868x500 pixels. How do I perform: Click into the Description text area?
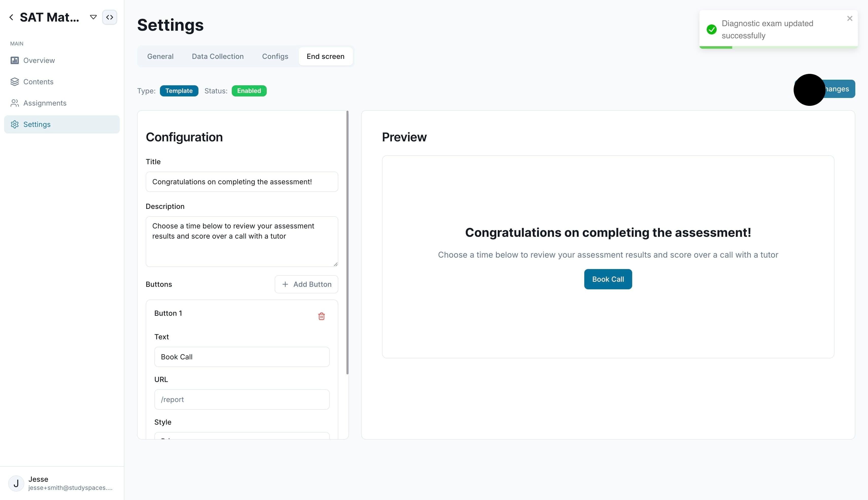point(242,241)
